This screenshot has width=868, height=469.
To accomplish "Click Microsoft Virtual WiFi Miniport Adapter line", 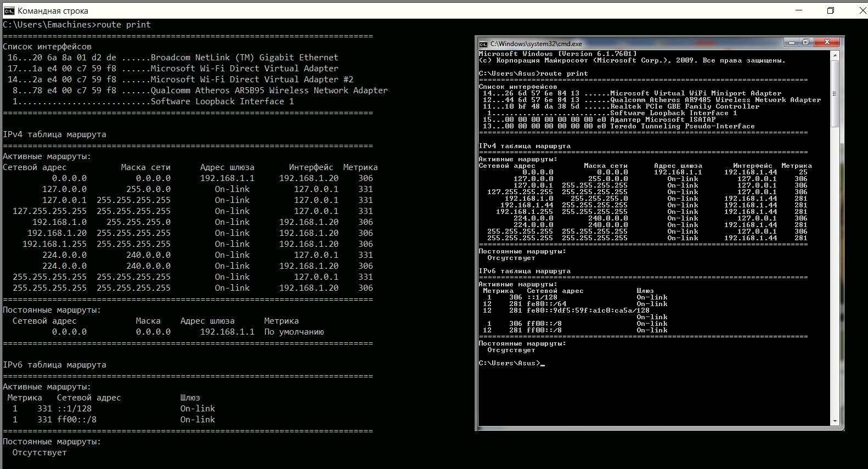I will point(632,93).
